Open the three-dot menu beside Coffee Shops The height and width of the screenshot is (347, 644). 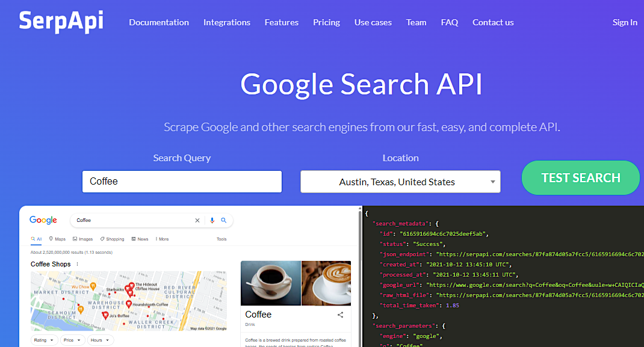click(77, 264)
